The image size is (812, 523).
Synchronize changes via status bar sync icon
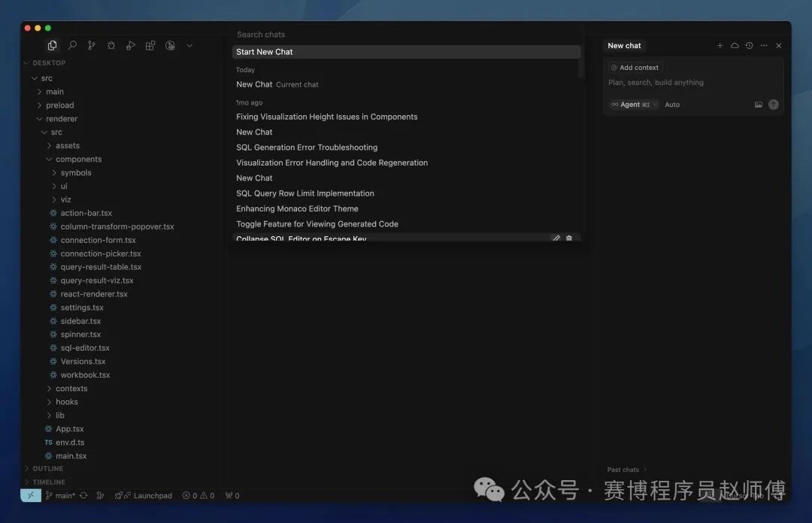pos(84,495)
